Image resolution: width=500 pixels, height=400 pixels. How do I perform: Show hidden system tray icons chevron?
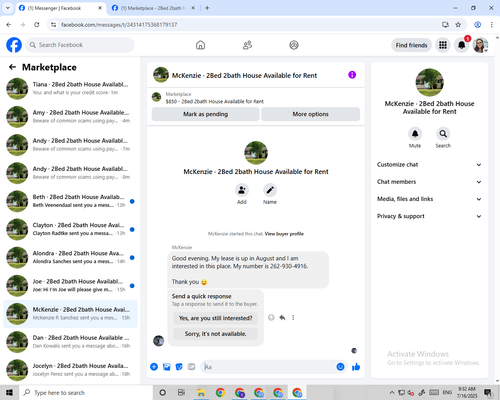click(x=392, y=393)
